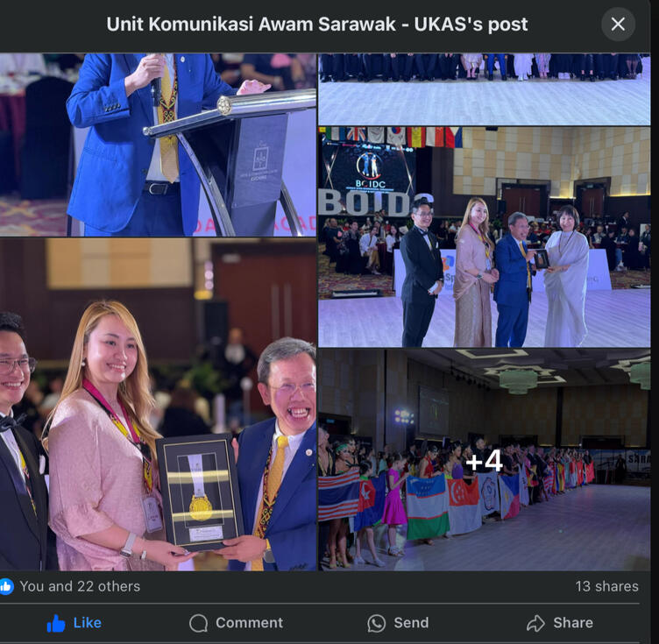Click the Like button label

pyautogui.click(x=88, y=623)
